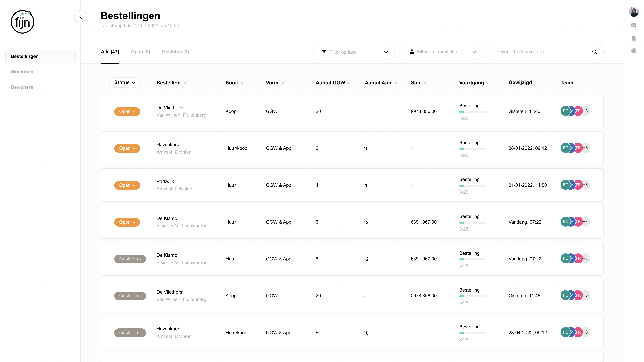This screenshot has height=362, width=644.
Task: Open the Gesloten De Klamp order
Action: pos(352,259)
